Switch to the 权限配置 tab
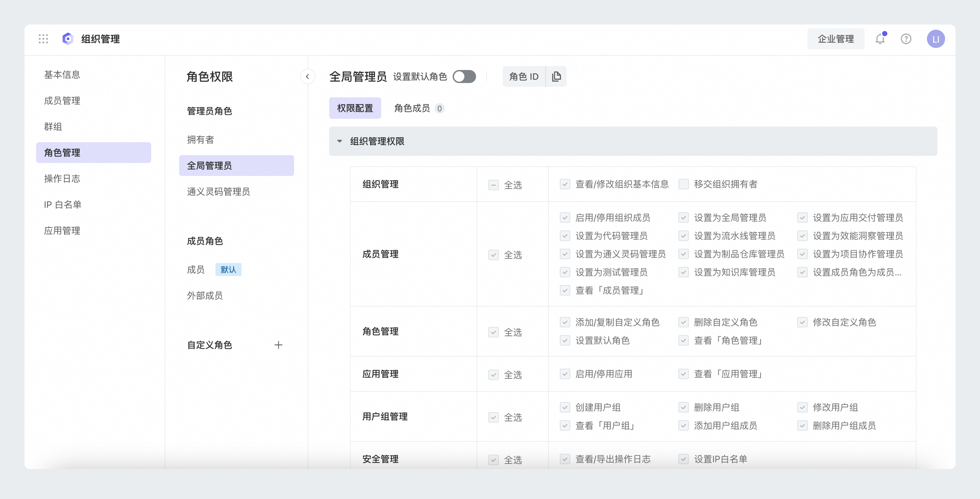980x499 pixels. point(355,108)
